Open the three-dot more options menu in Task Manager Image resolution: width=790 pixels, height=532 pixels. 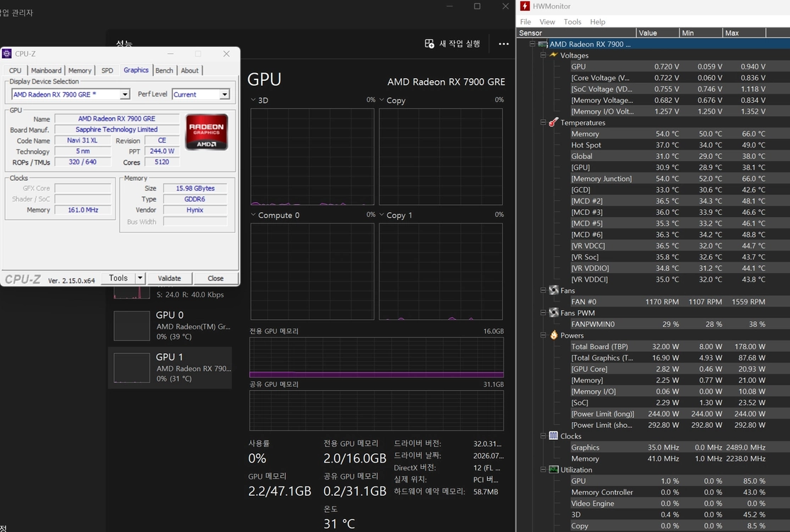504,44
